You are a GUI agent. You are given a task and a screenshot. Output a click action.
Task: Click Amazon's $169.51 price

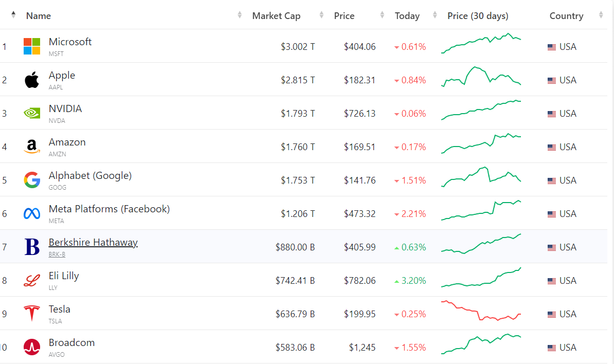pos(359,147)
